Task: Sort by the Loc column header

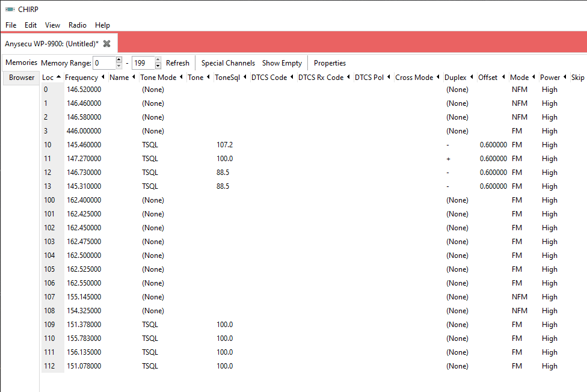Action: tap(52, 78)
